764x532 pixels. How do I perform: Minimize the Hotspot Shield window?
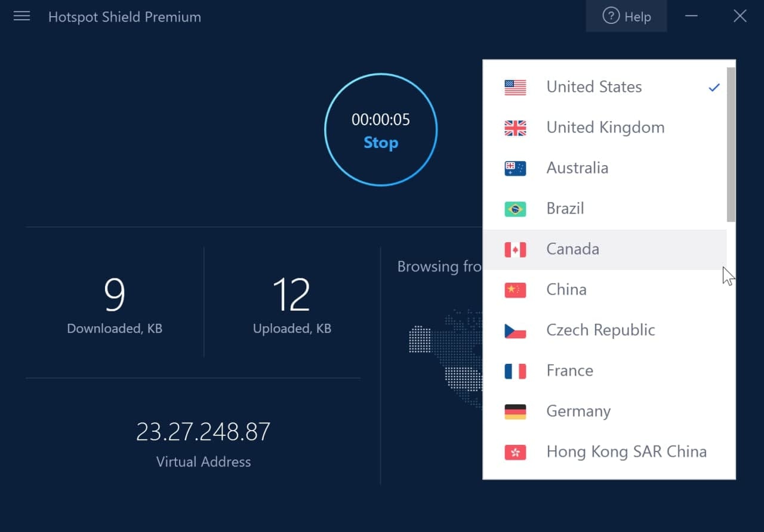[x=692, y=16]
